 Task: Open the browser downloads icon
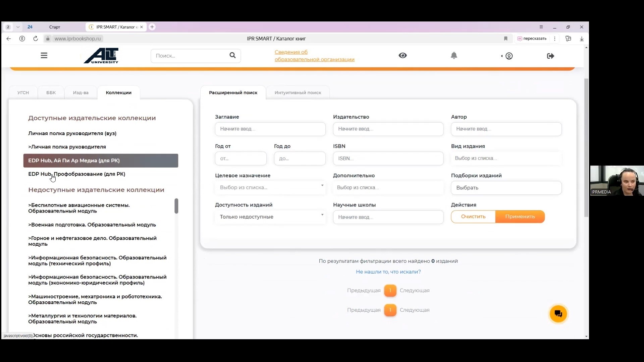click(x=582, y=39)
